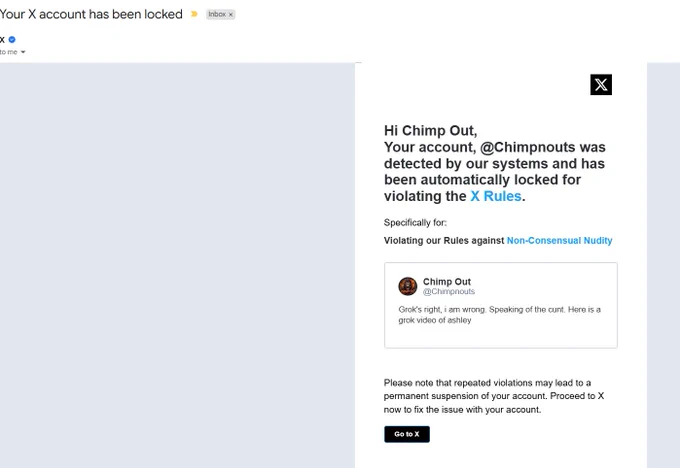Click the yellow importance marker beside subject
This screenshot has width=680, height=468.
194,14
